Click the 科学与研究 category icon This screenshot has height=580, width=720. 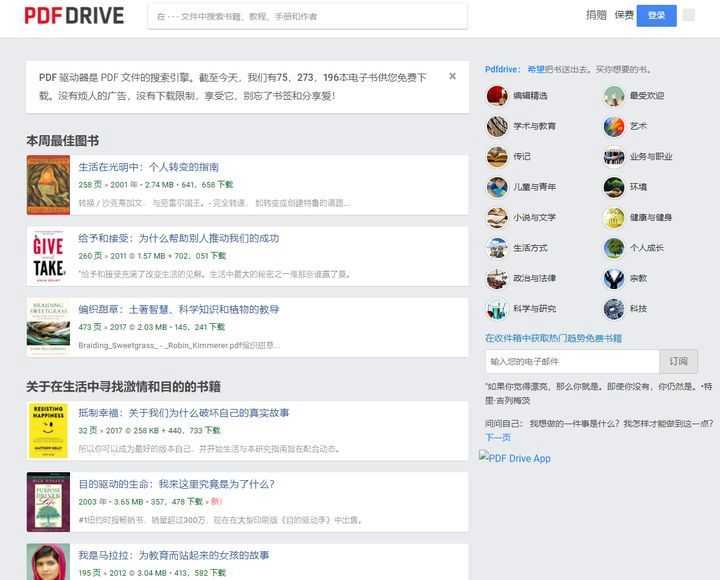[497, 309]
